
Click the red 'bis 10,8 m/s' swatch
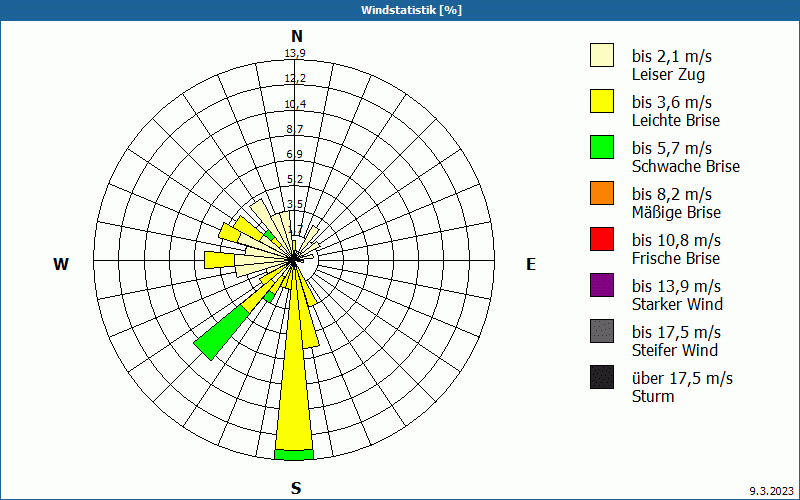(x=602, y=239)
